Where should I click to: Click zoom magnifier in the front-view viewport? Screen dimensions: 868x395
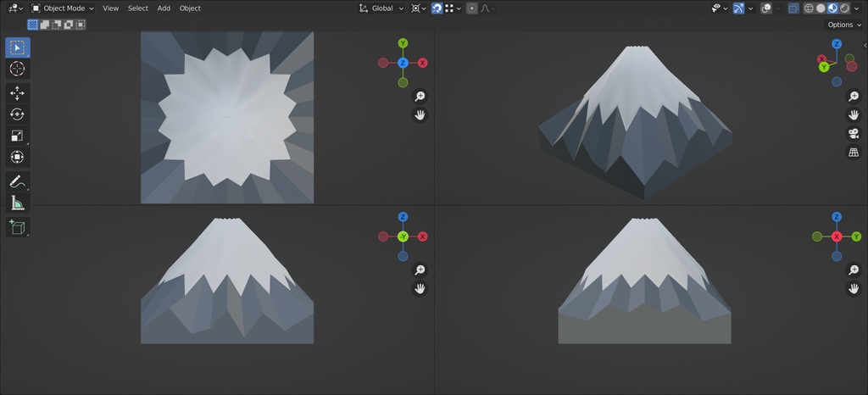click(x=420, y=270)
